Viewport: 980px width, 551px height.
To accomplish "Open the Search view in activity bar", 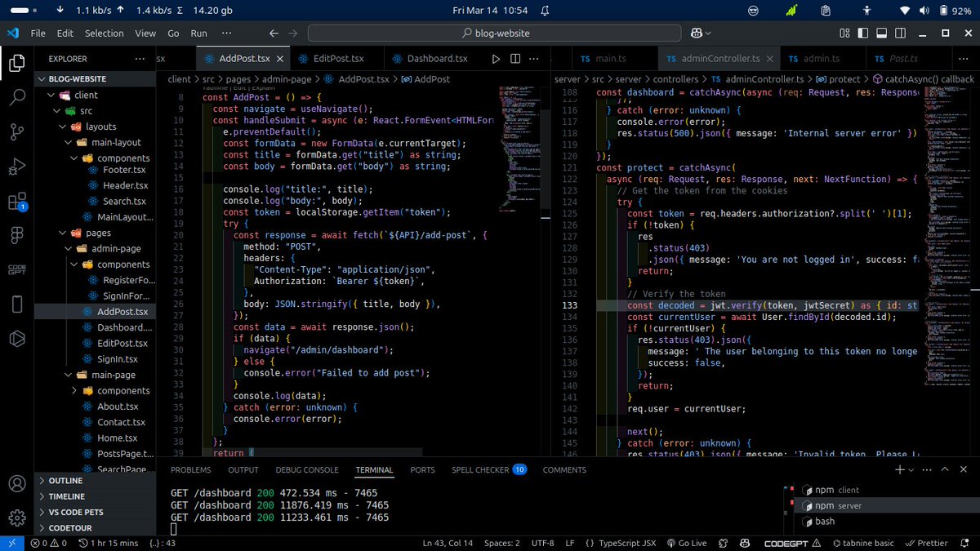I will pyautogui.click(x=16, y=98).
